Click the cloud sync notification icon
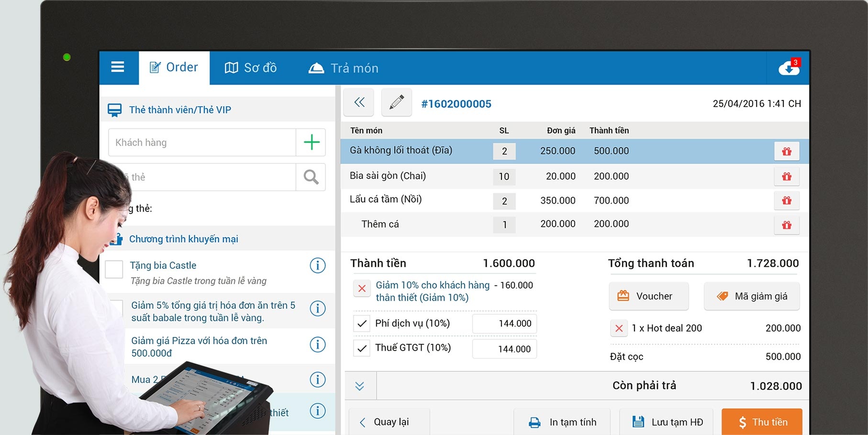Viewport: 868px width, 435px height. [789, 68]
